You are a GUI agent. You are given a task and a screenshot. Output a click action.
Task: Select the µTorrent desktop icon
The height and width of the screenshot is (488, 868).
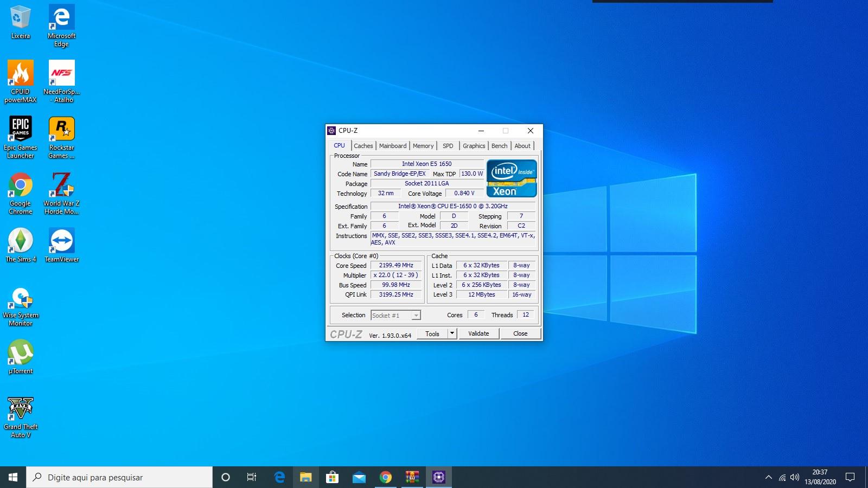(x=20, y=357)
